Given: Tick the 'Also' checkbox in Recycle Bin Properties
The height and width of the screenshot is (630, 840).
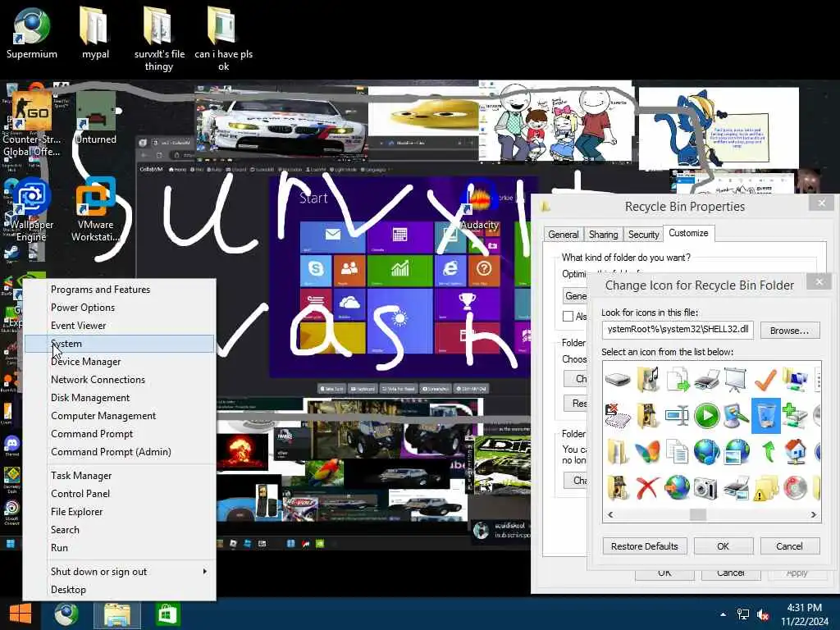Looking at the screenshot, I should (568, 316).
